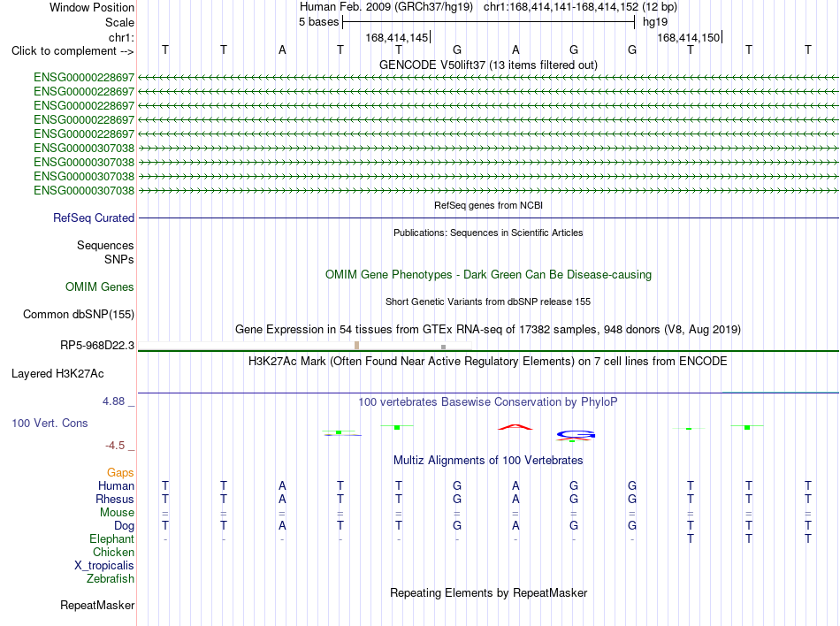
Task: Open 'Publications: Sequences in Scientific Articles' title
Action: pos(488,233)
